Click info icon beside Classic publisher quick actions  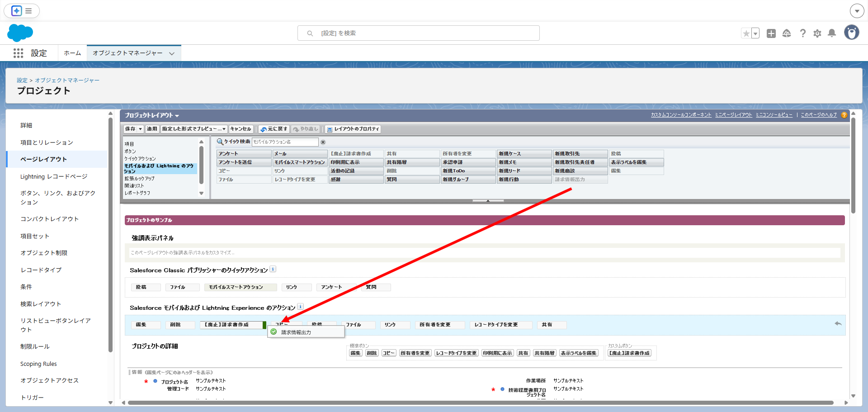[273, 269]
